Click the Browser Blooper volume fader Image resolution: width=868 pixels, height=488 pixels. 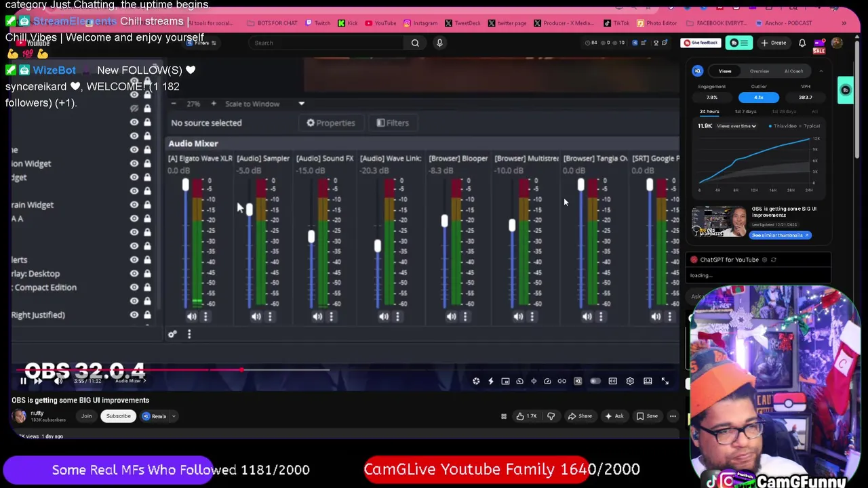pyautogui.click(x=444, y=221)
